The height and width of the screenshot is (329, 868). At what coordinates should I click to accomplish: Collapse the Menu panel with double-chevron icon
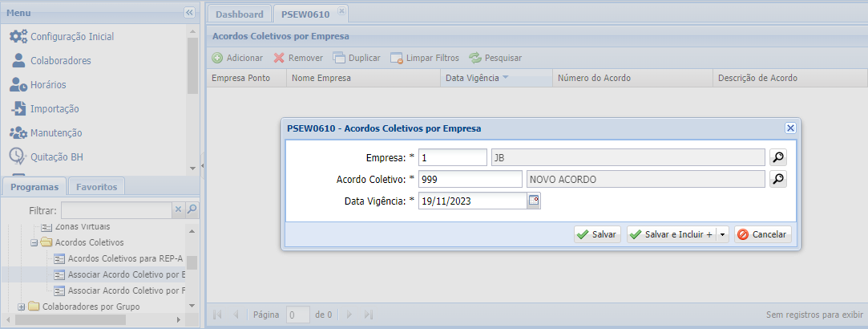pos(189,13)
